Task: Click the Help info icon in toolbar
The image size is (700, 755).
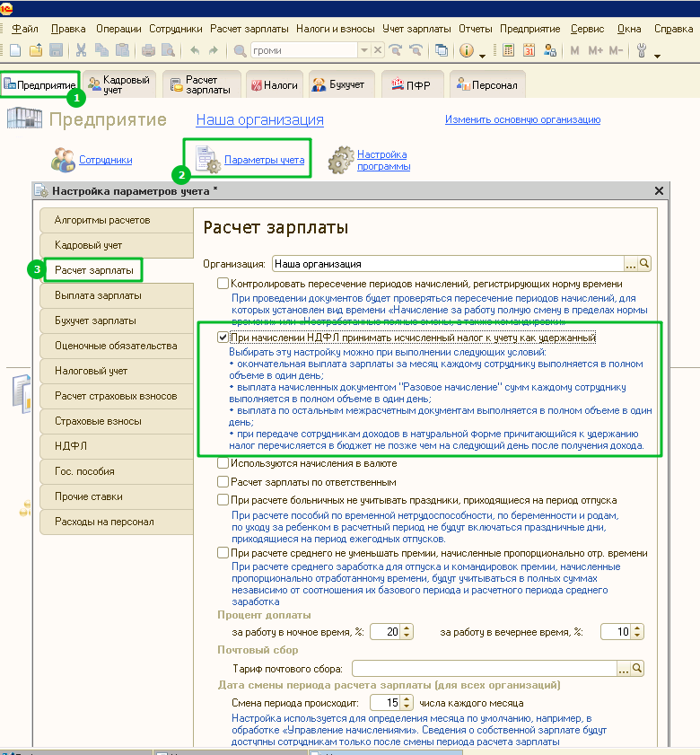Action: point(467,50)
